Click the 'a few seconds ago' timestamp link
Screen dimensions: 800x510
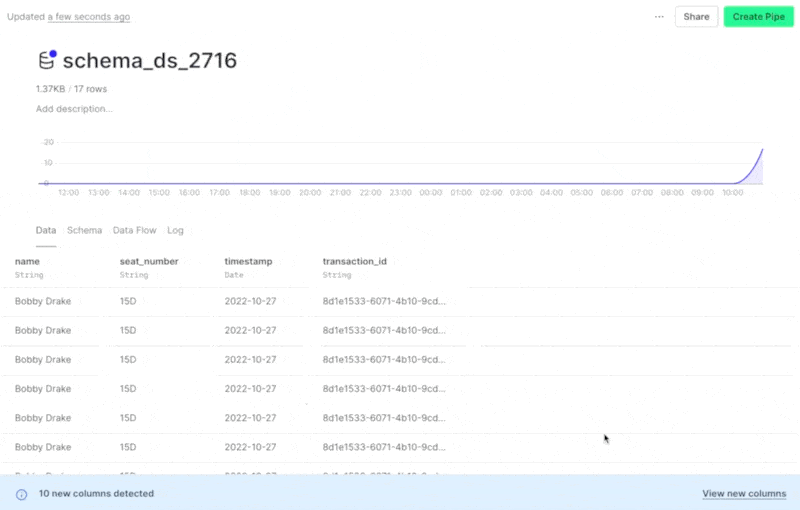coord(89,17)
